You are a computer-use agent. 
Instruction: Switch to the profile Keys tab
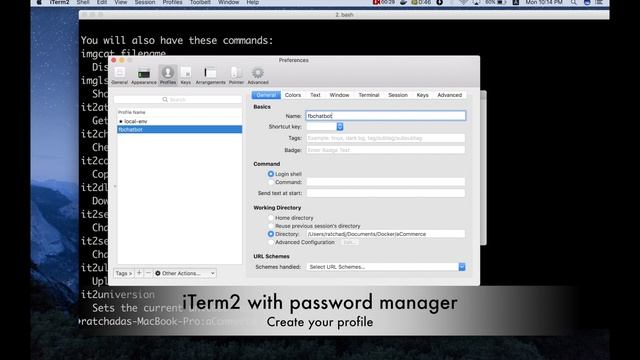coord(422,95)
